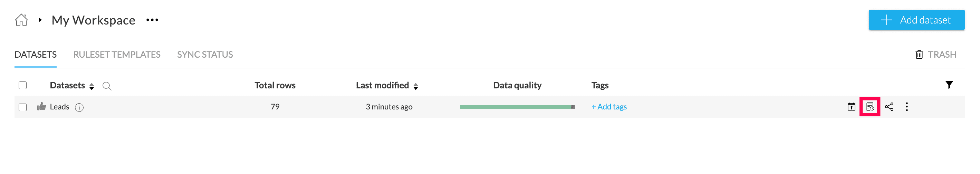This screenshot has width=980, height=174.
Task: Open the Trash
Action: pos(935,55)
